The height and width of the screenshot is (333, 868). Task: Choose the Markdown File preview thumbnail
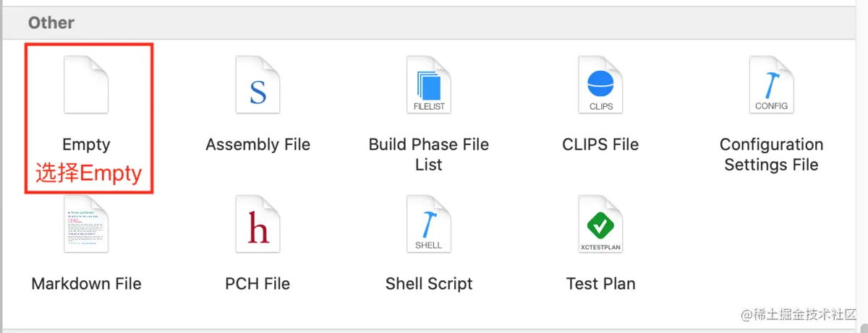[86, 224]
